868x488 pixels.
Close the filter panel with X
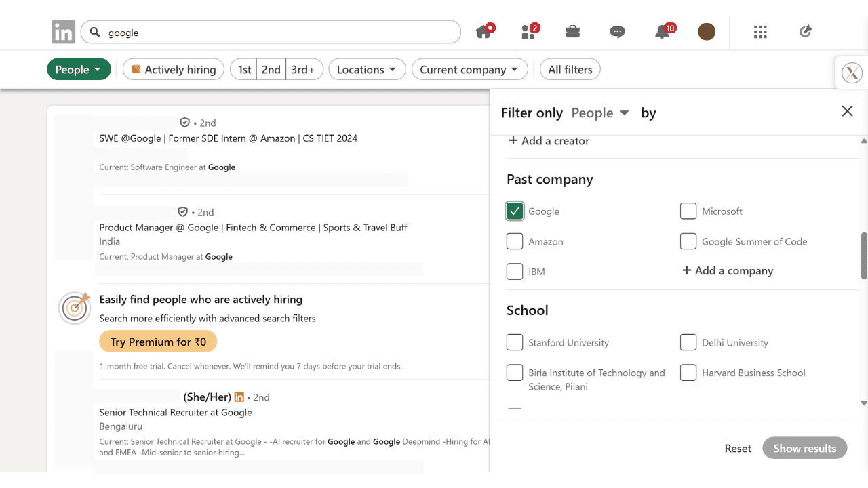pos(847,111)
